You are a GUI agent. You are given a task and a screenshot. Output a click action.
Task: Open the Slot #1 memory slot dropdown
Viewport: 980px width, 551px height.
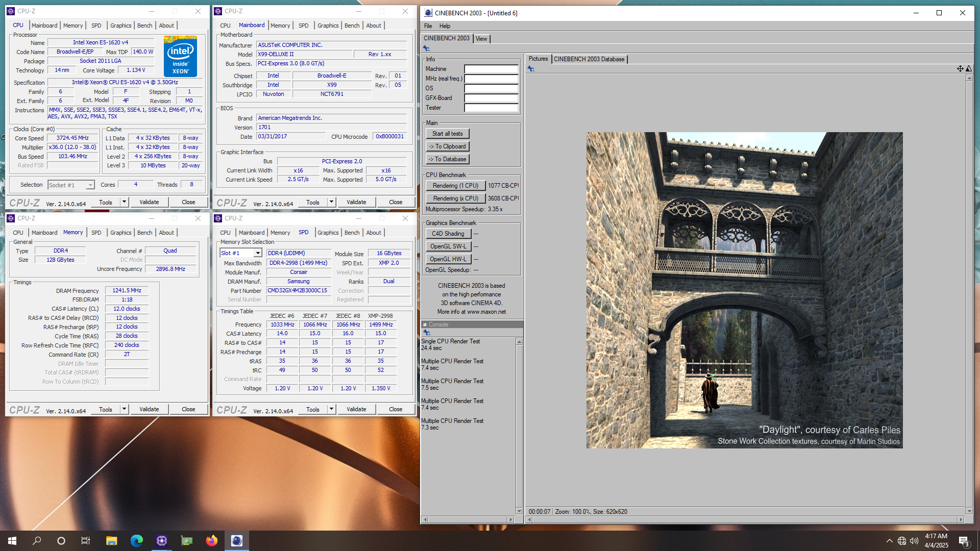point(258,253)
